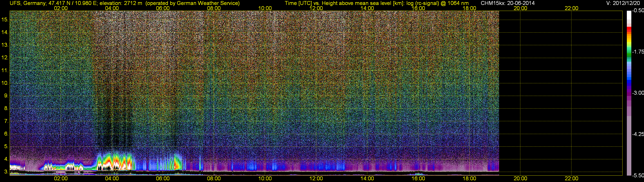Click the '11.' height axis label
Image resolution: width=644 pixels, height=182 pixels.
(x=5, y=71)
